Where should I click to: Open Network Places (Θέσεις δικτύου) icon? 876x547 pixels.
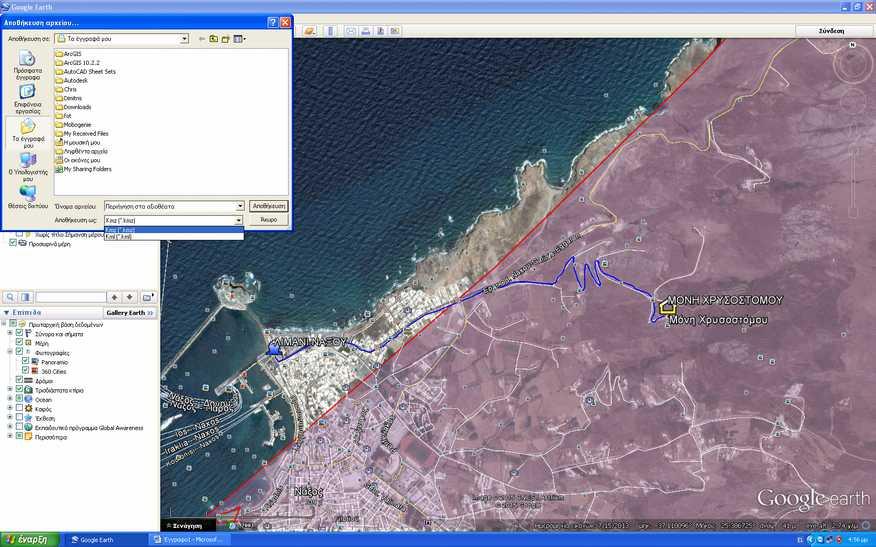pos(27,197)
